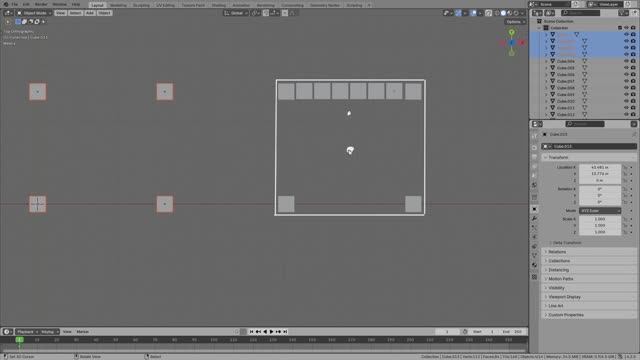Click the properties panel search field
Screen dimensions: 640x360
pos(584,124)
